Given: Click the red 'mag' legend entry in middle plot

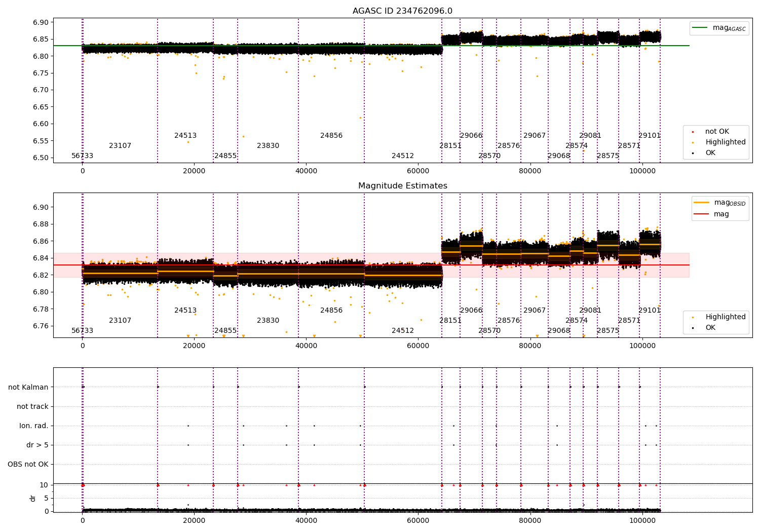Looking at the screenshot, I should click(x=711, y=214).
